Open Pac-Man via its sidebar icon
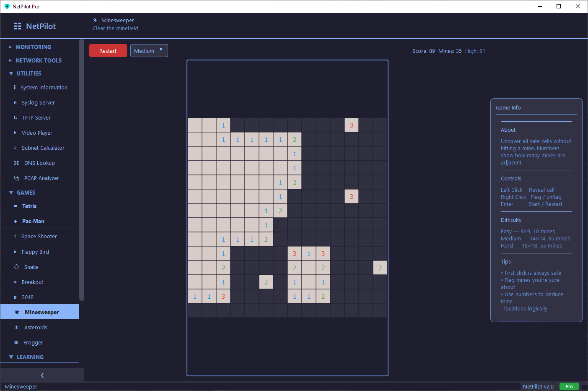This screenshot has width=588, height=391. [15, 221]
